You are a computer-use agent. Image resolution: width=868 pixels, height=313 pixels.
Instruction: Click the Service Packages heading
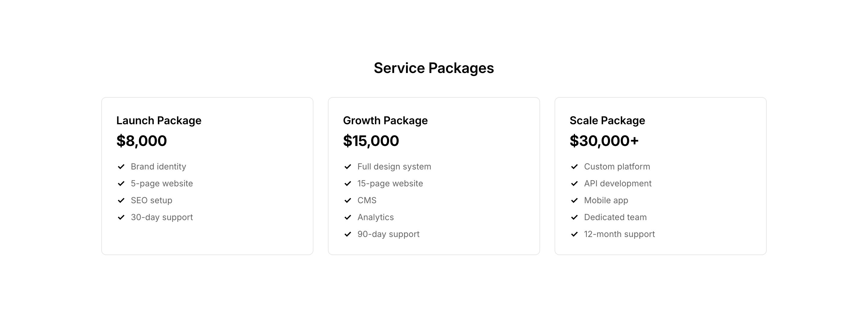pyautogui.click(x=434, y=68)
